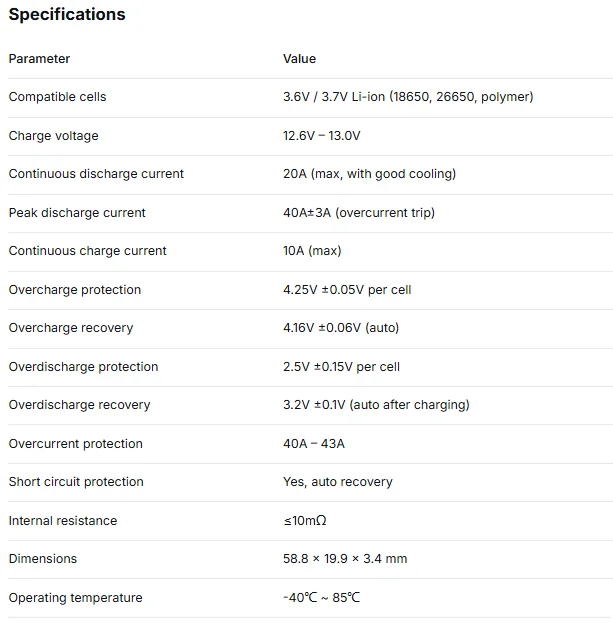Click the 58.8 × 19.9 × 3.4 mm dimensions value
Viewport: 613px width, 623px height.
coord(345,559)
